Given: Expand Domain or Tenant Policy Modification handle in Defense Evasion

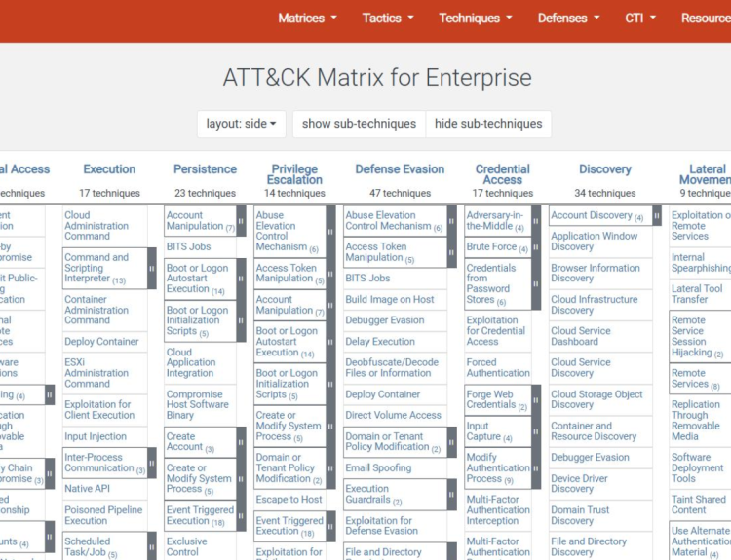Looking at the screenshot, I should click(451, 442).
